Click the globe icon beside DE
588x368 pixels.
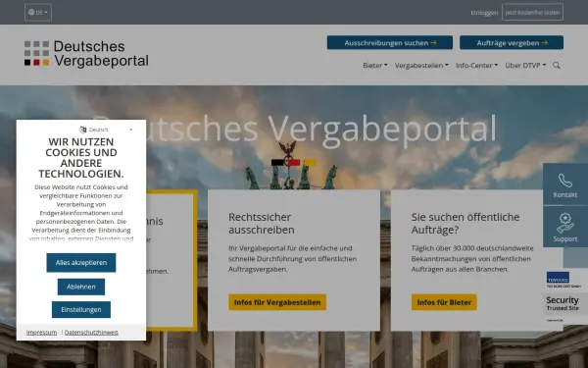tap(31, 13)
